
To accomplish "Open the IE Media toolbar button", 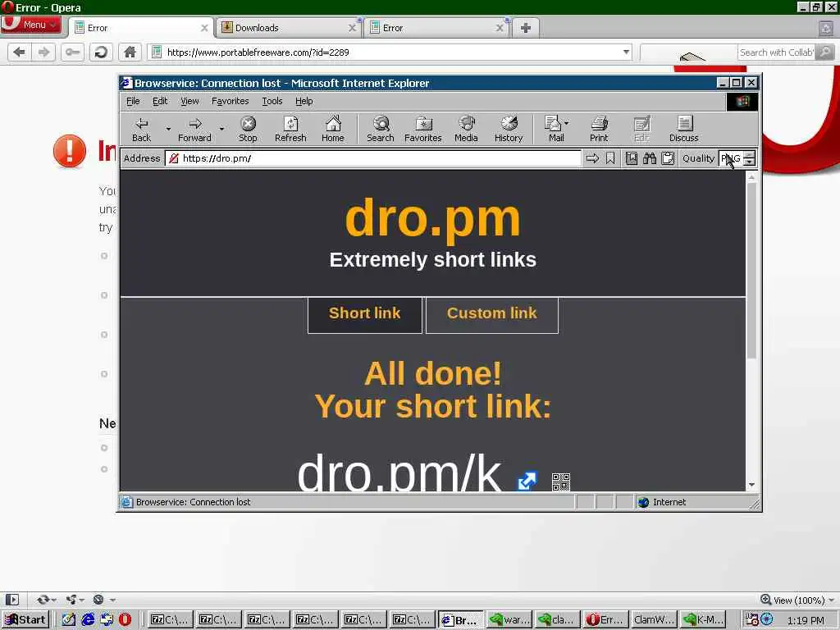I will click(466, 129).
